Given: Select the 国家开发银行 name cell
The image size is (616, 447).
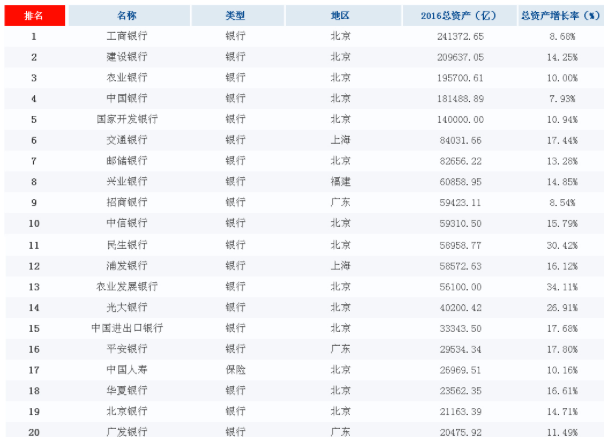Looking at the screenshot, I should tap(127, 119).
